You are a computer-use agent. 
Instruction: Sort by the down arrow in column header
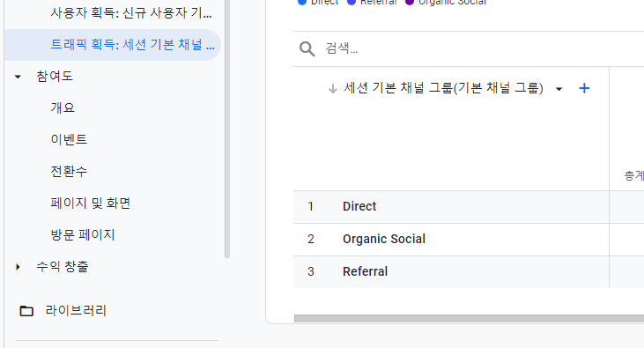click(x=333, y=88)
